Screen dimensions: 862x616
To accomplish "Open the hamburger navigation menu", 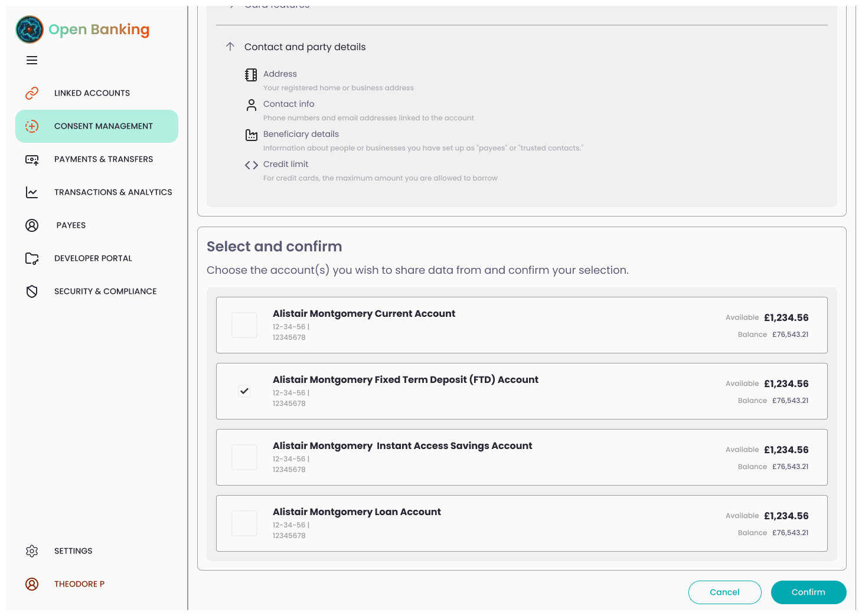I will [32, 60].
